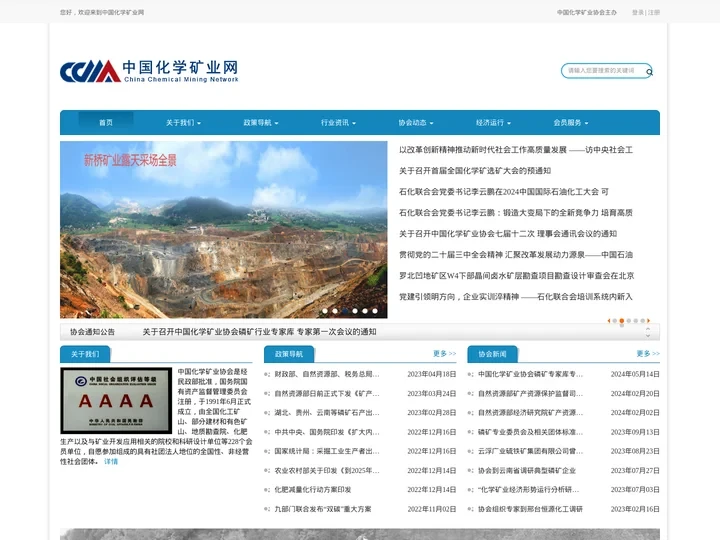Expand the 协会动态 navigation dropdown
Viewport: 720px width, 540px height.
pyautogui.click(x=416, y=123)
